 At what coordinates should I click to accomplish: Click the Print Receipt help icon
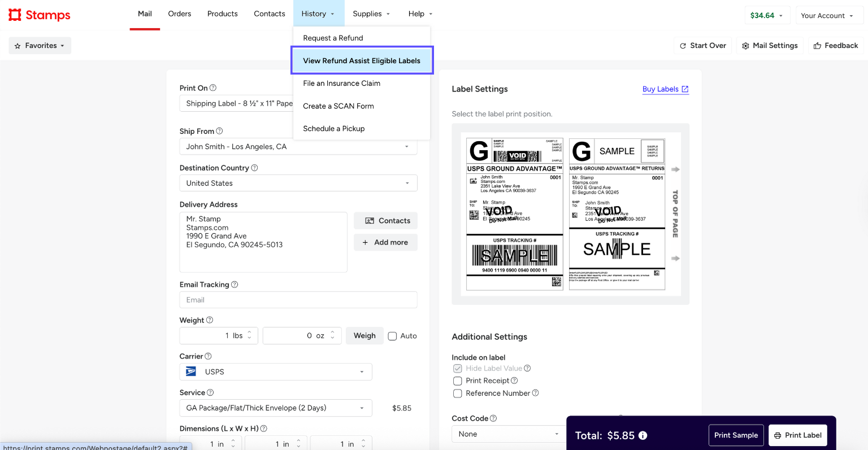514,381
